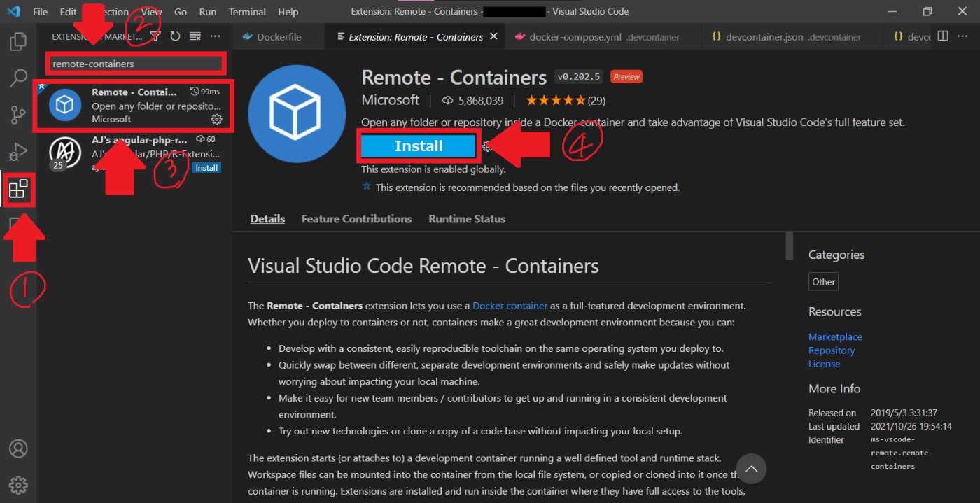Click the Categories heading

pyautogui.click(x=836, y=255)
